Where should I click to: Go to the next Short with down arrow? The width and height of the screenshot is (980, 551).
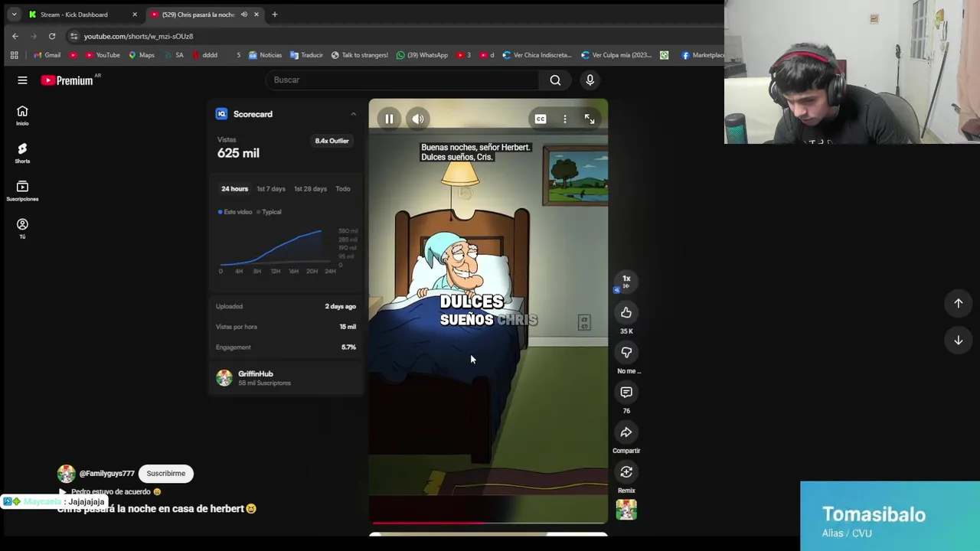[x=958, y=340]
